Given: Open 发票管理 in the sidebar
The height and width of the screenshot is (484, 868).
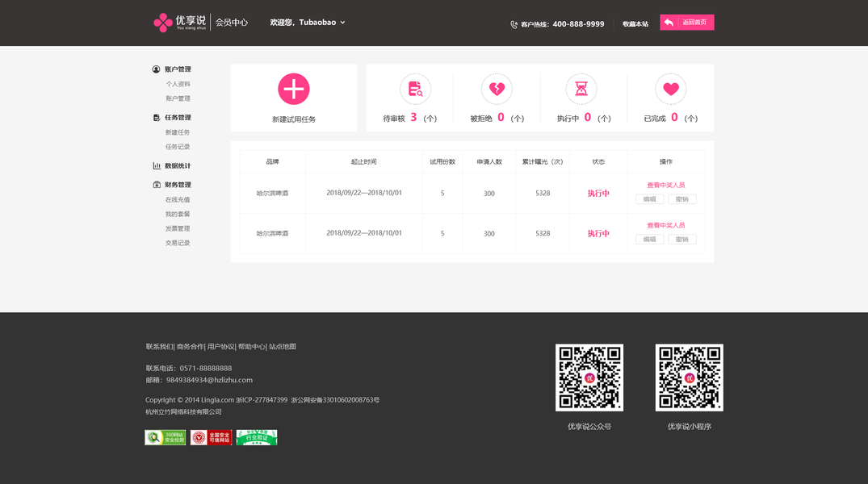Looking at the screenshot, I should click(178, 228).
